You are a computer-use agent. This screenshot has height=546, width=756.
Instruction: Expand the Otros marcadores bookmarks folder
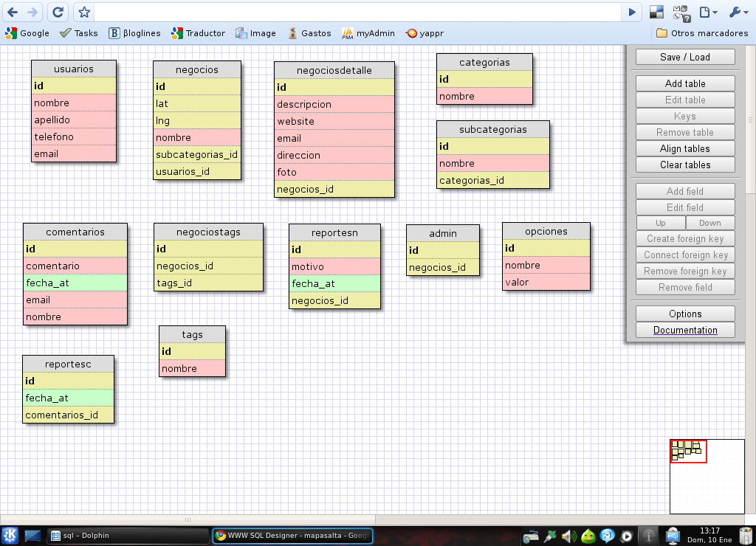[x=701, y=33]
